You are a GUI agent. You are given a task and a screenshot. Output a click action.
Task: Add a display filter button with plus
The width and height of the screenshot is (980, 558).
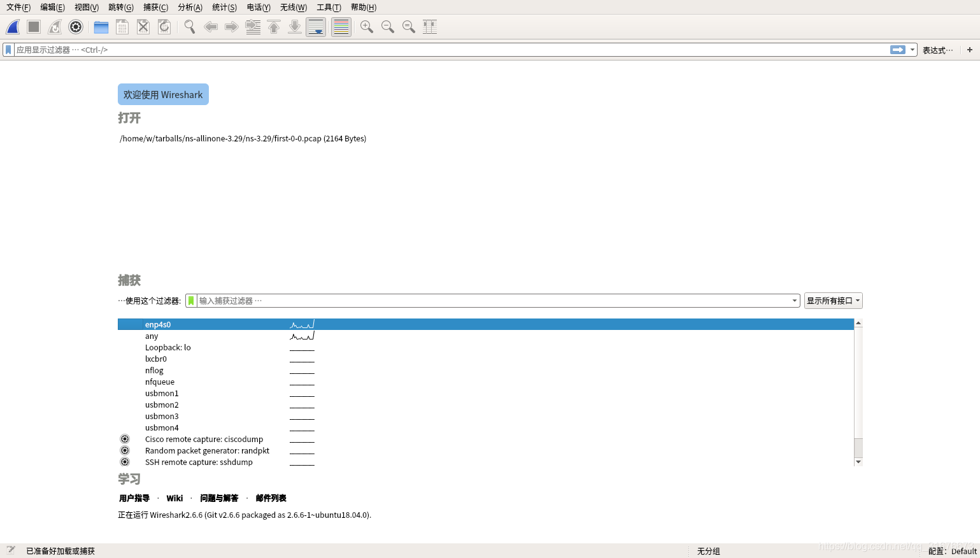click(970, 50)
